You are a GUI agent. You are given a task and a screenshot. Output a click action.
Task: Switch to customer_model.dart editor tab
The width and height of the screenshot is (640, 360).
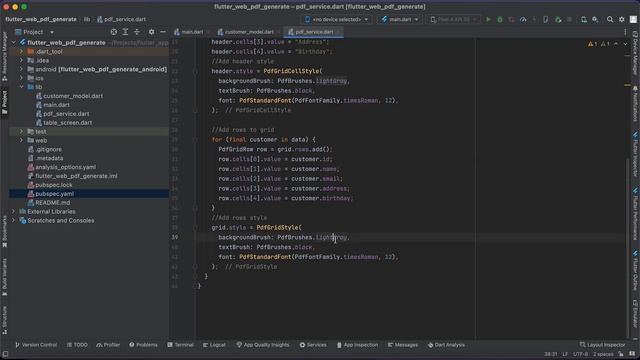pyautogui.click(x=248, y=32)
